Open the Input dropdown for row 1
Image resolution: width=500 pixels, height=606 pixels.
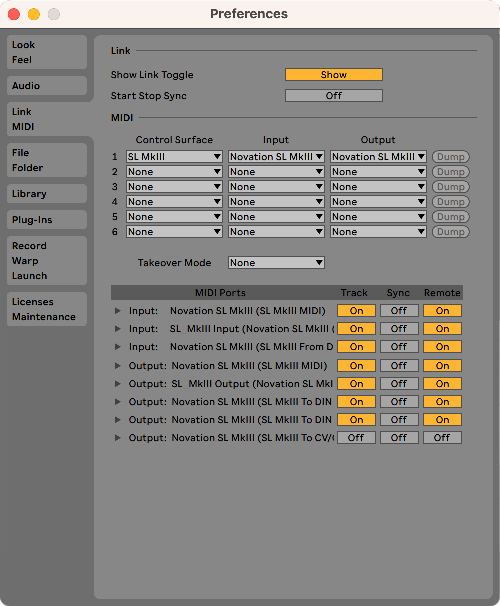(x=276, y=157)
